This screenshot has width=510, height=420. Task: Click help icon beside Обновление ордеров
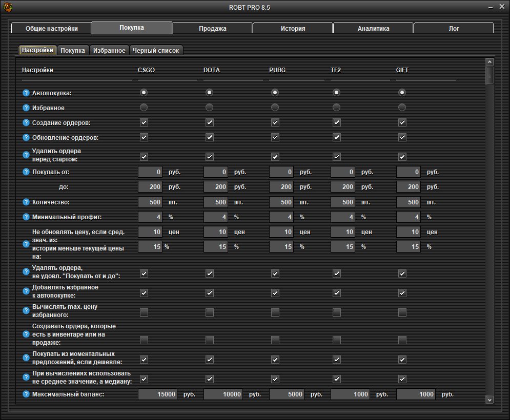pyautogui.click(x=26, y=138)
